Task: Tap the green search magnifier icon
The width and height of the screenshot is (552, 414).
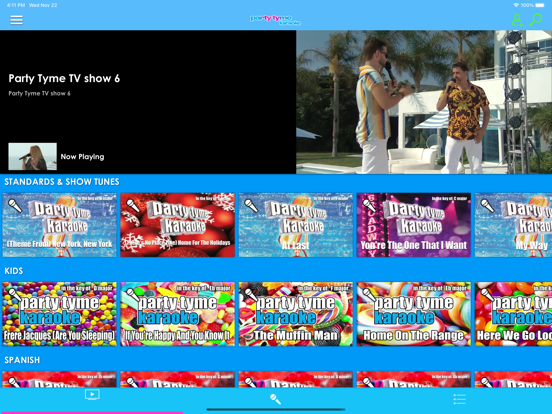Action: click(x=536, y=20)
